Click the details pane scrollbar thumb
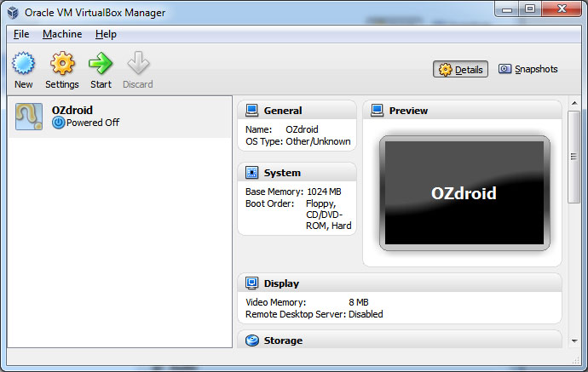 [x=574, y=157]
